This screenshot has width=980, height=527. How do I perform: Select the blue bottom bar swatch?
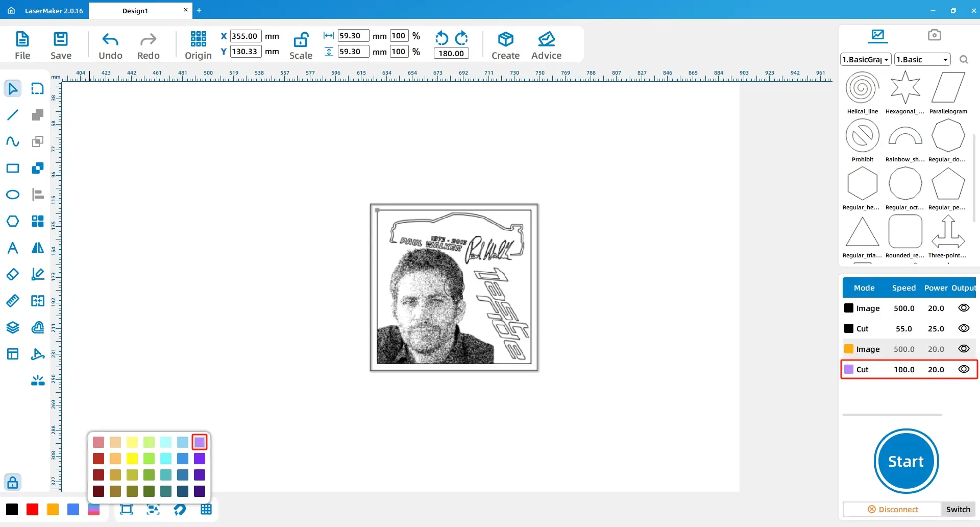click(x=73, y=509)
